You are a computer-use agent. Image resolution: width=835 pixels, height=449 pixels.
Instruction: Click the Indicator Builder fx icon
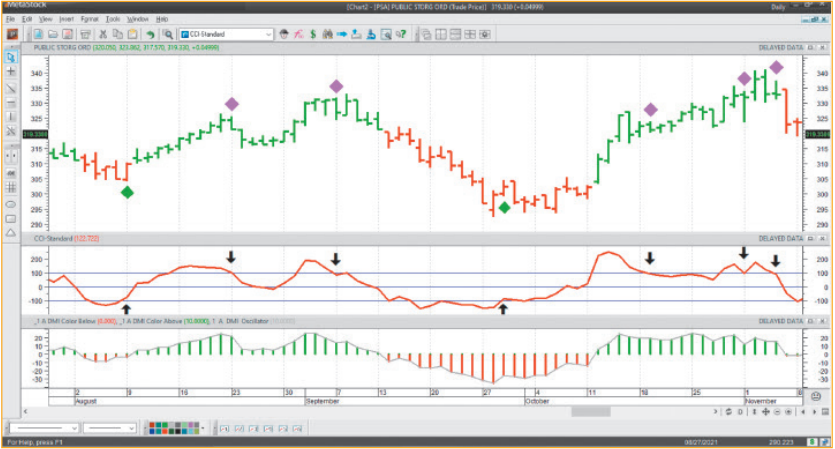(298, 35)
